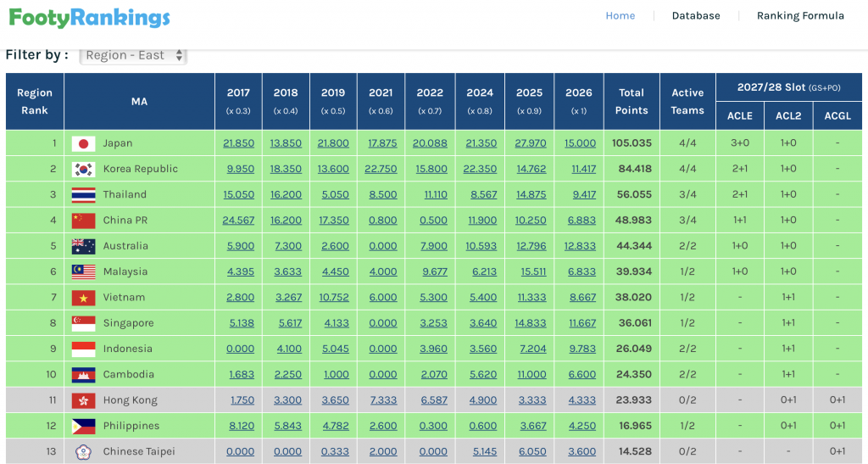This screenshot has height=464, width=868.
Task: Click the Total Points column header
Action: click(x=632, y=102)
